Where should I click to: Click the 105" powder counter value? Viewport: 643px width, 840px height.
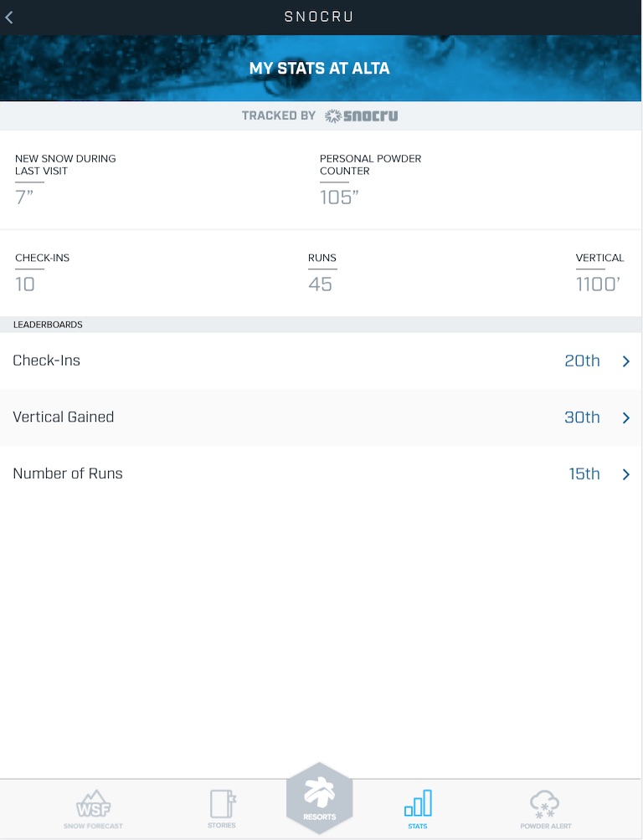(x=339, y=197)
